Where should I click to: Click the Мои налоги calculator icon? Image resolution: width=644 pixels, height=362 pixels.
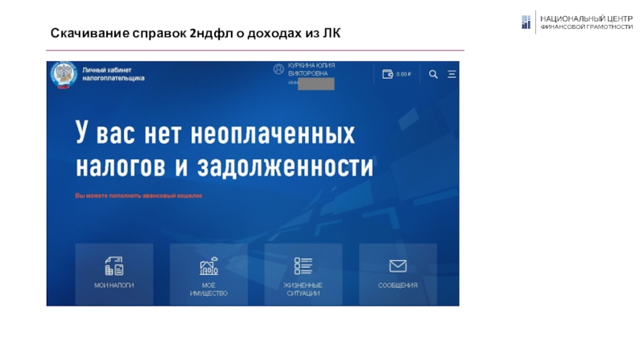(x=114, y=265)
